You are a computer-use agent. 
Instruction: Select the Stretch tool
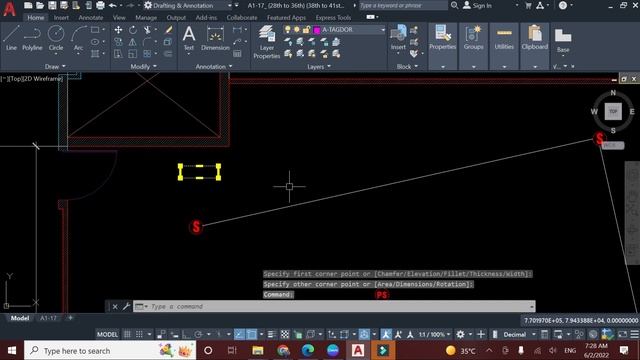coord(118,54)
